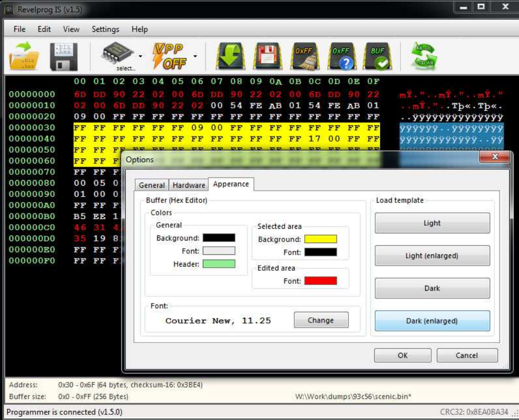Confirm options with OK button
The height and width of the screenshot is (420, 519).
[x=403, y=355]
